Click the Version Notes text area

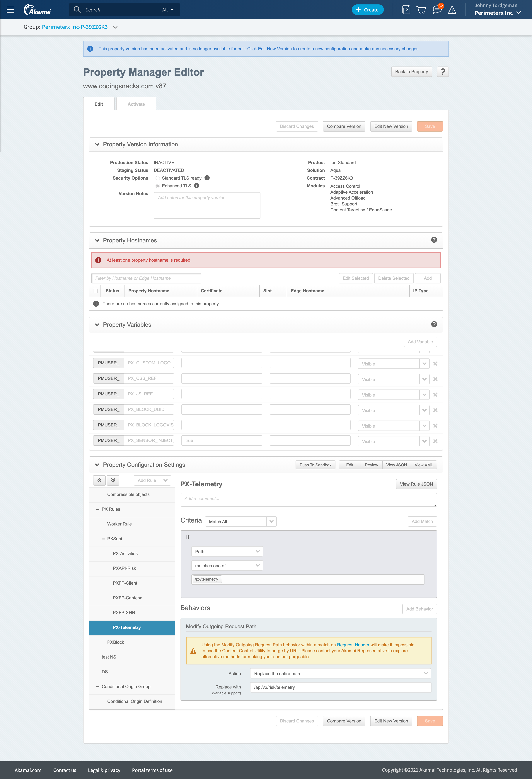pos(207,205)
